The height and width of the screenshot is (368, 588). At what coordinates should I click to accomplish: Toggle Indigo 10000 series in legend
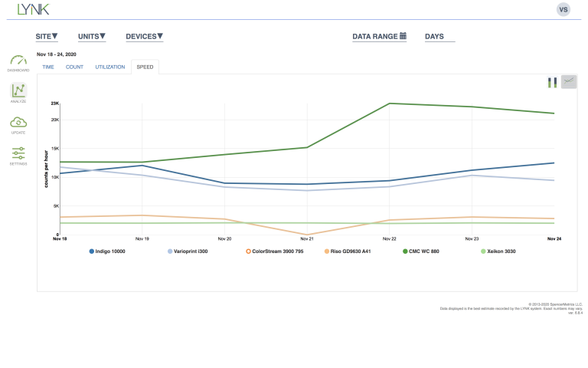[107, 251]
